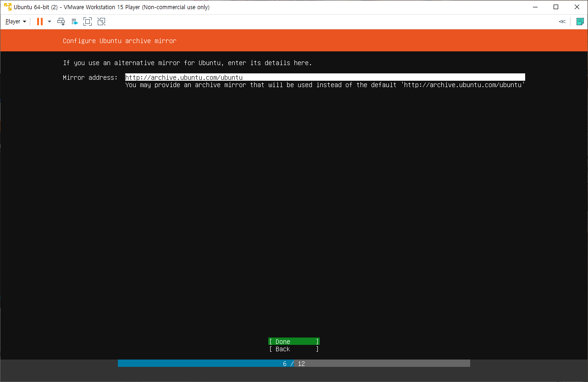Click the collapse toolbar double-chevron icon
Image resolution: width=588 pixels, height=382 pixels.
(562, 22)
